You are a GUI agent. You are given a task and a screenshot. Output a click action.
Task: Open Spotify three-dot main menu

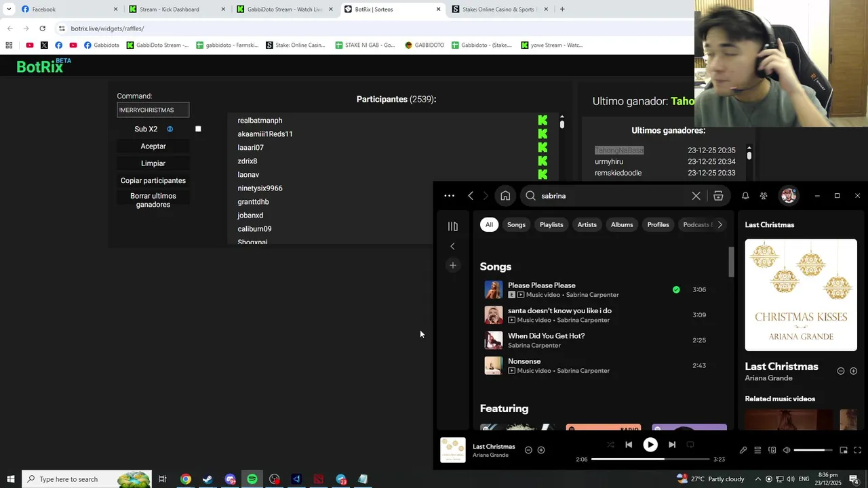click(x=449, y=196)
